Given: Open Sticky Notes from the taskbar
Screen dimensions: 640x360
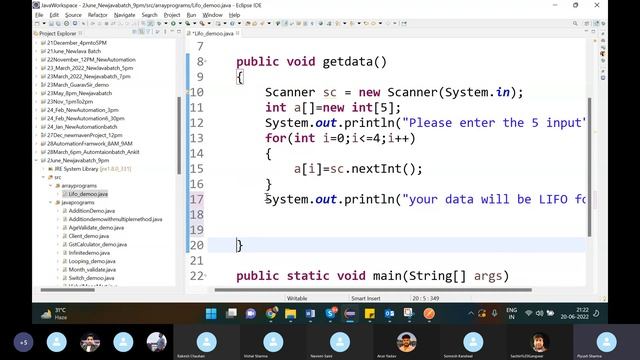Looking at the screenshot, I should click(x=370, y=313).
